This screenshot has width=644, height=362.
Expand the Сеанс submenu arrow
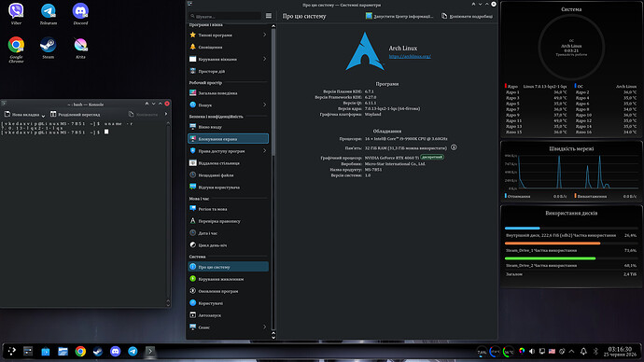tap(264, 327)
